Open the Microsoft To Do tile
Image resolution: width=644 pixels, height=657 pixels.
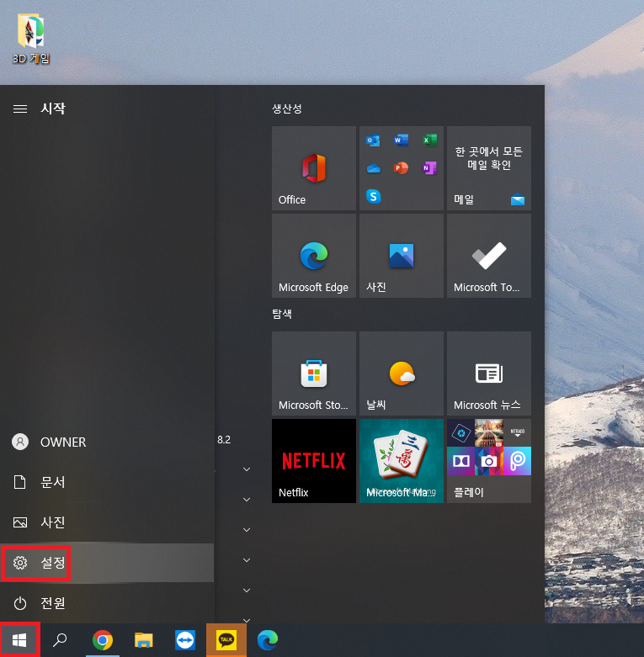pyautogui.click(x=489, y=256)
